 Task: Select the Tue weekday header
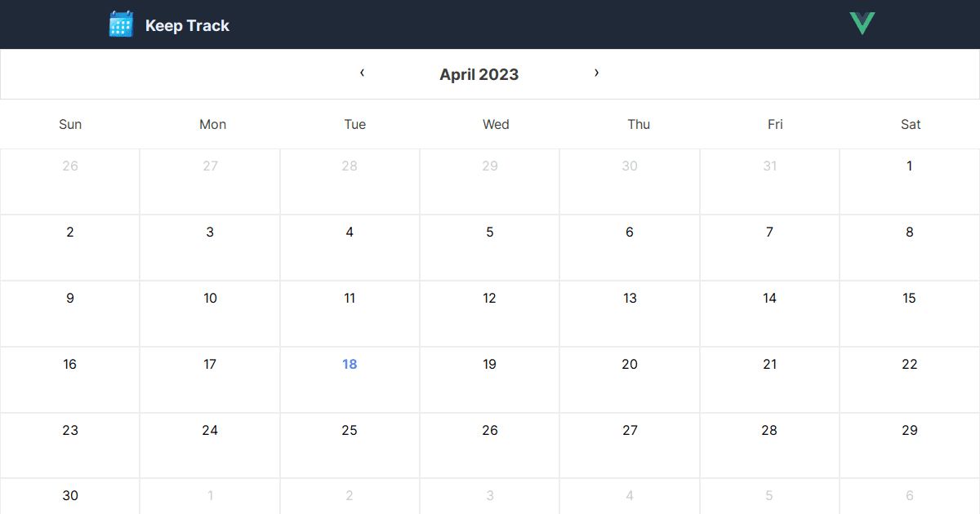tap(354, 124)
